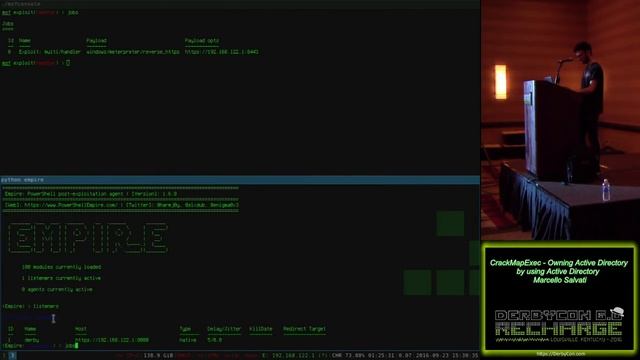Click the 'Payload' column header in Jobs
Image resolution: width=640 pixels, height=360 pixels.
96,41
